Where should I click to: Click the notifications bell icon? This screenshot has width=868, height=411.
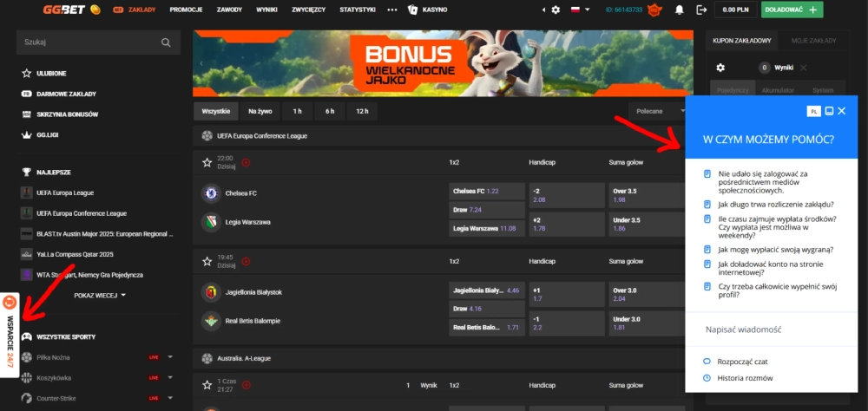point(680,10)
